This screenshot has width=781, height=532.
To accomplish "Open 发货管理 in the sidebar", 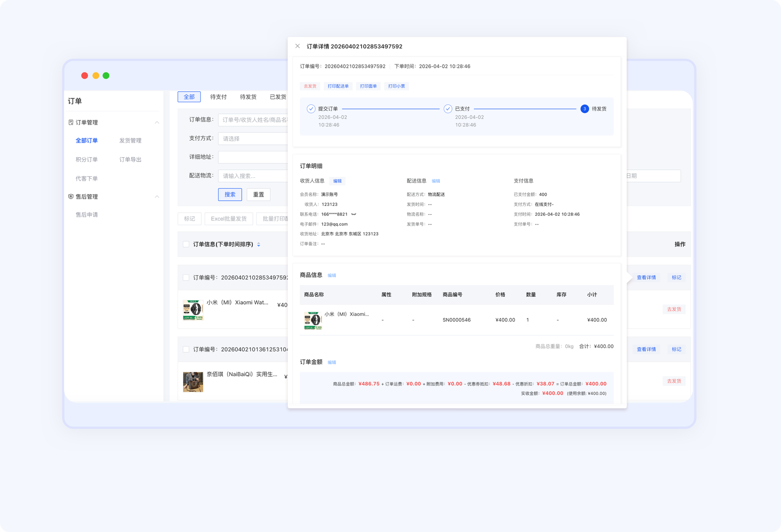I will (130, 141).
